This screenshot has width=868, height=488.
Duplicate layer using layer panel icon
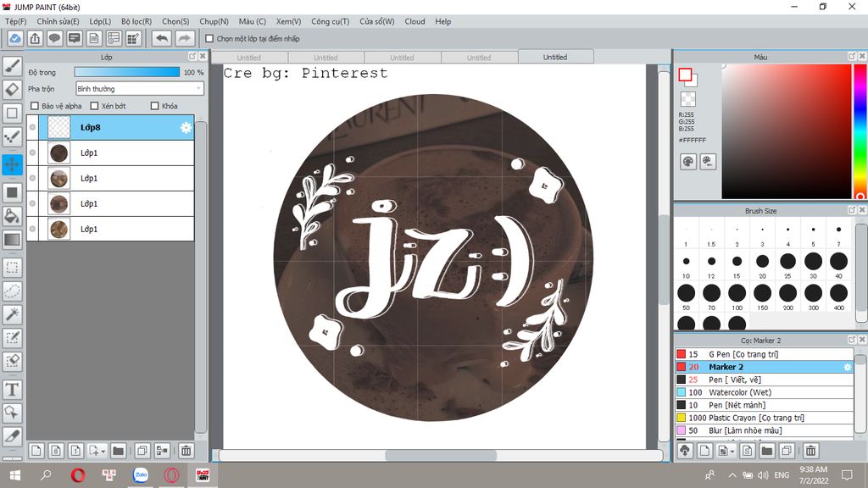coord(142,451)
